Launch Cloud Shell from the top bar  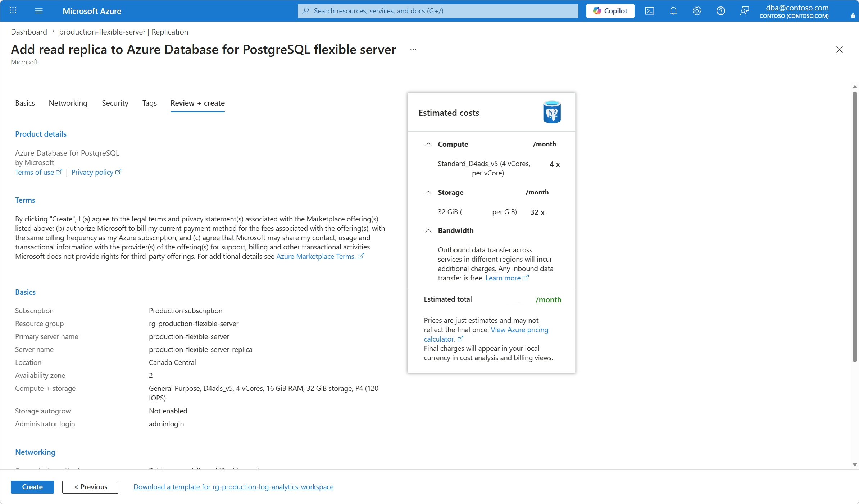[649, 11]
